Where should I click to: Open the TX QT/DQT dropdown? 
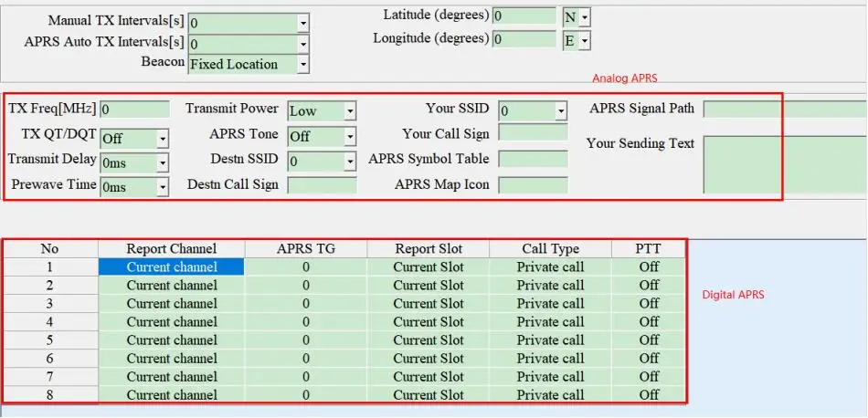[163, 138]
